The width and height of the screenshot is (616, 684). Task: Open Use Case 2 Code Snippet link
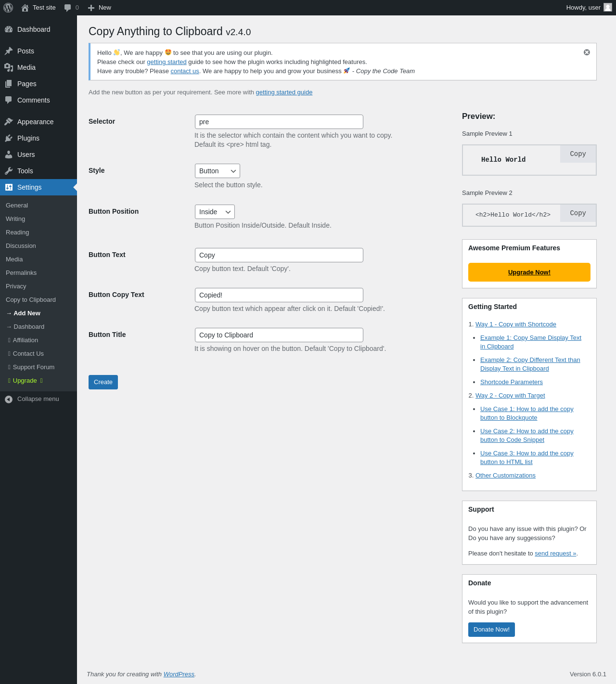point(527,436)
